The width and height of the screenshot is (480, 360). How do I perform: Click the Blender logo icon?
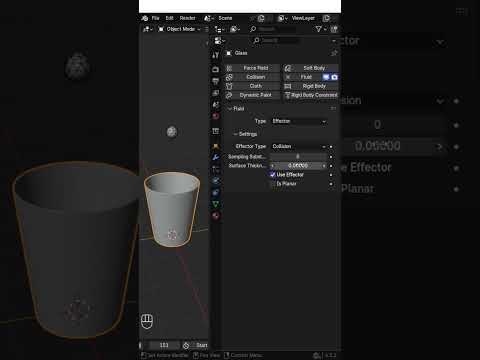click(x=145, y=18)
